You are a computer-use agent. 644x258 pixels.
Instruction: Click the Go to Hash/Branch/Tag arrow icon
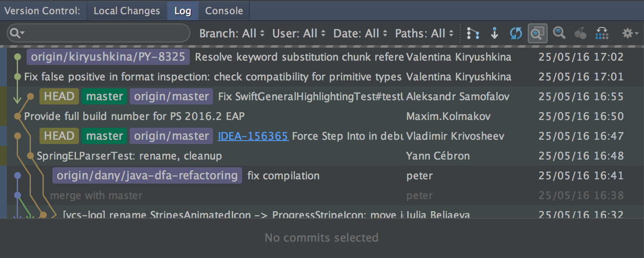(x=495, y=33)
